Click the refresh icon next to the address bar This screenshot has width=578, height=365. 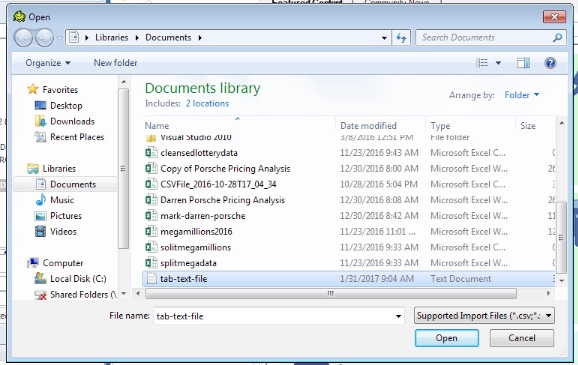click(401, 38)
